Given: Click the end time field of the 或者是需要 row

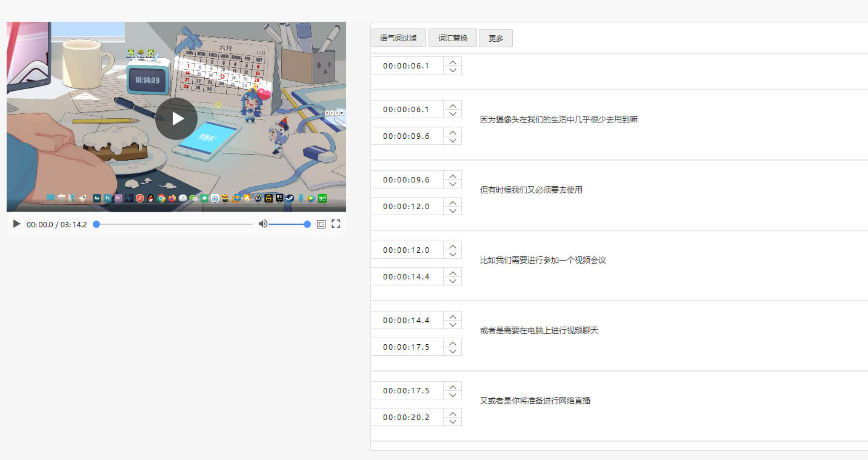Looking at the screenshot, I should click(x=407, y=347).
